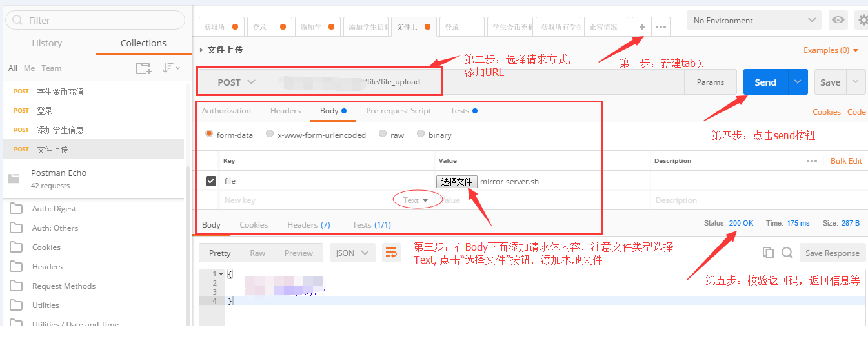The height and width of the screenshot is (339, 868).
Task: Click the new tab plus icon
Action: tap(641, 27)
